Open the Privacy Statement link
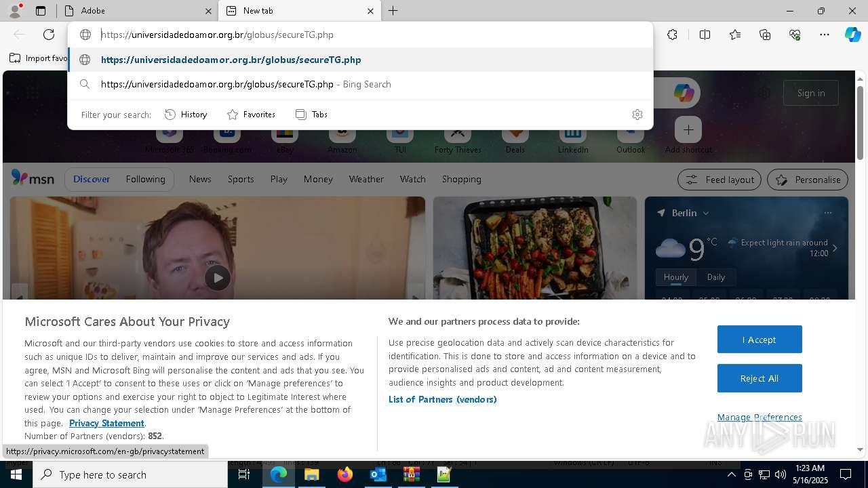 coord(106,423)
